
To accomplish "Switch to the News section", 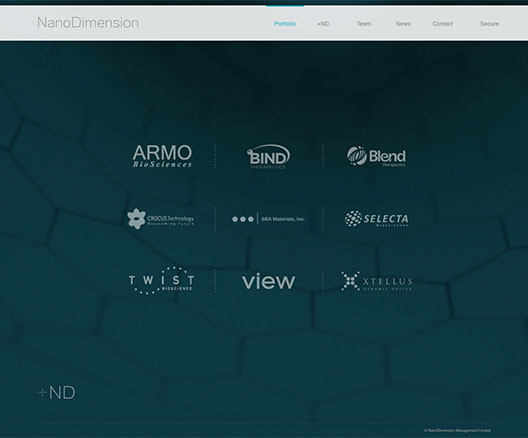I will pos(403,24).
